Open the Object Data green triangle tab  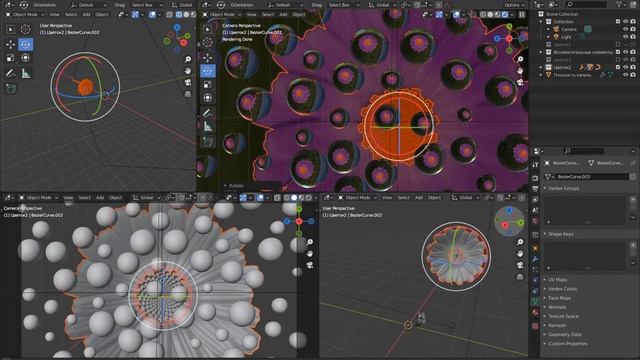[x=535, y=301]
